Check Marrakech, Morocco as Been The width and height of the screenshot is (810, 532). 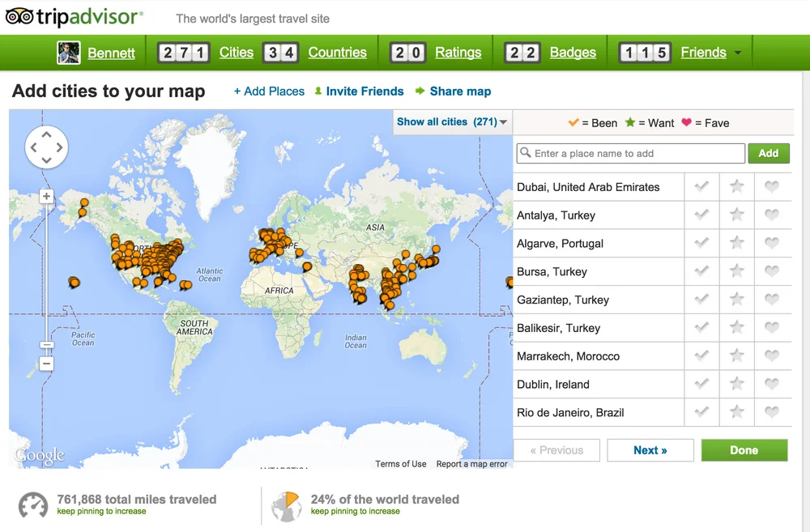701,355
